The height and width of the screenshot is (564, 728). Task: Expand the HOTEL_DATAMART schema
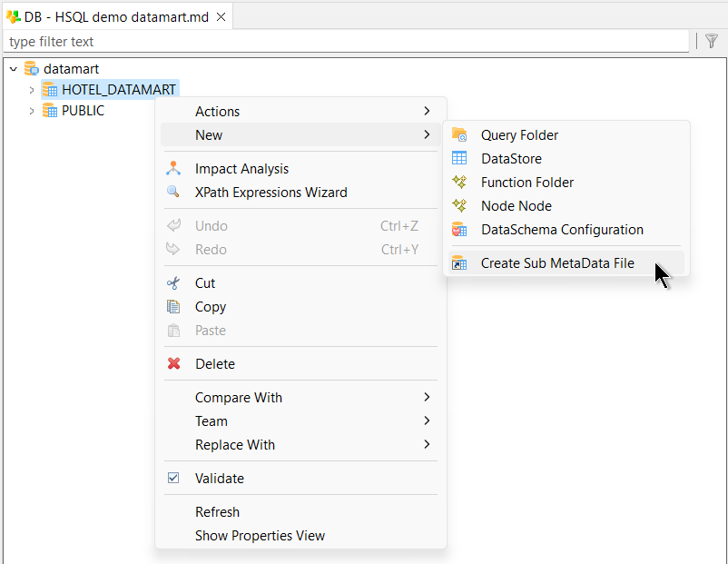(x=31, y=89)
